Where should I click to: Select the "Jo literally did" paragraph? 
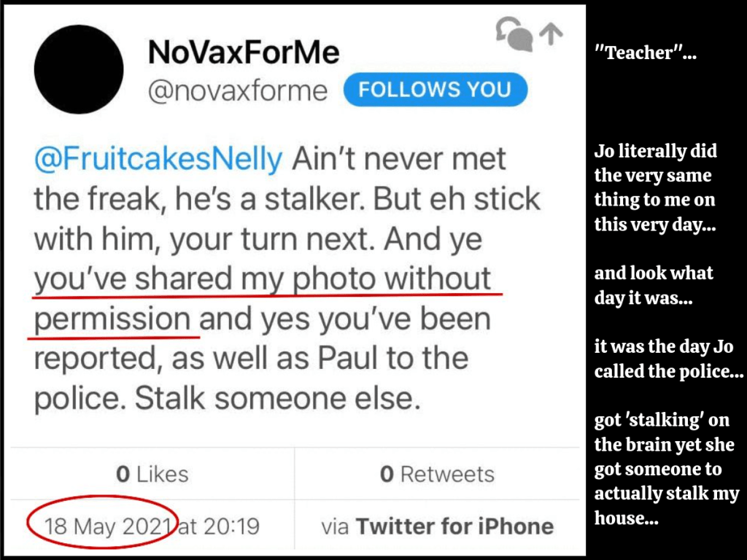(655, 187)
